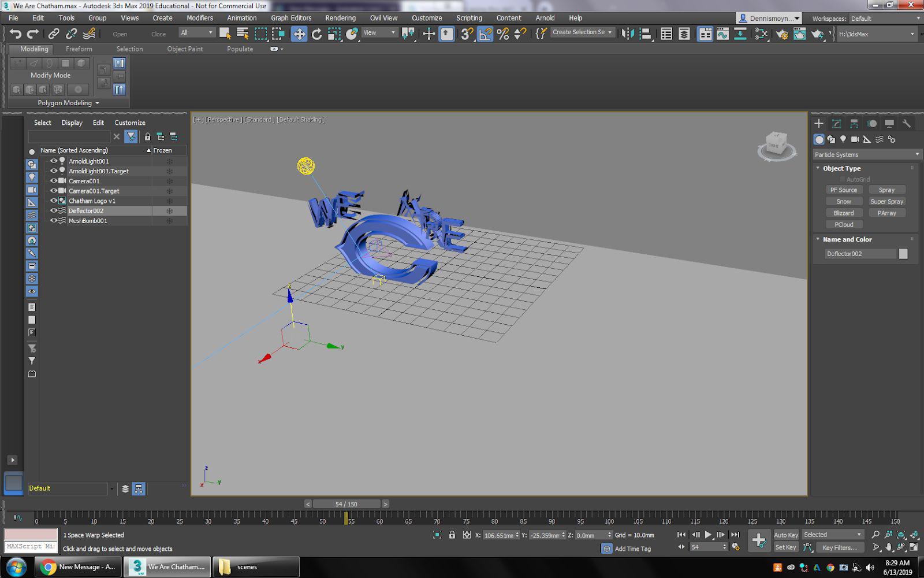Open the Motion command panel tab
This screenshot has height=578, width=924.
pos(871,123)
